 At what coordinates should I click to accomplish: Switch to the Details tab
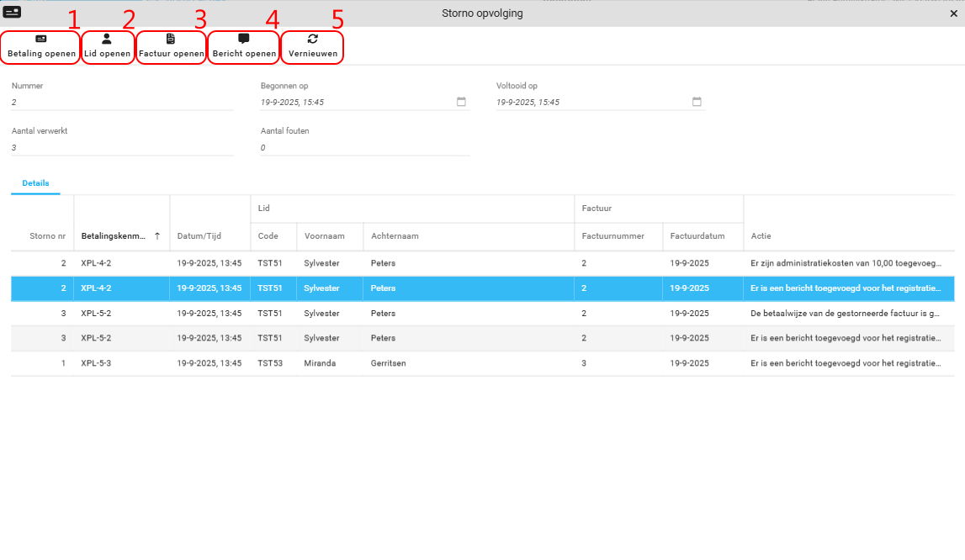pyautogui.click(x=35, y=183)
